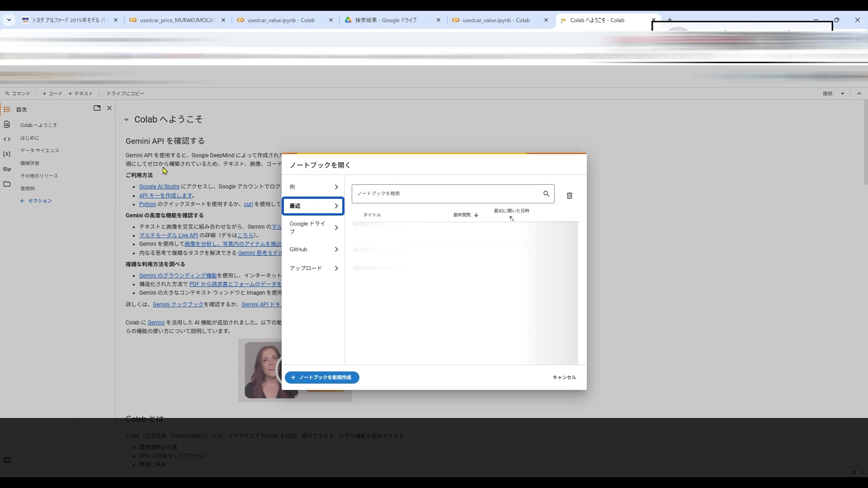Image resolution: width=868 pixels, height=488 pixels.
Task: Open the terminal icon at bottom left
Action: tap(7, 460)
